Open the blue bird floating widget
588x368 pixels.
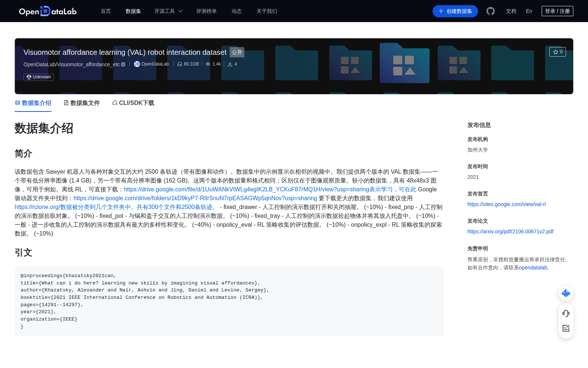pyautogui.click(x=566, y=293)
